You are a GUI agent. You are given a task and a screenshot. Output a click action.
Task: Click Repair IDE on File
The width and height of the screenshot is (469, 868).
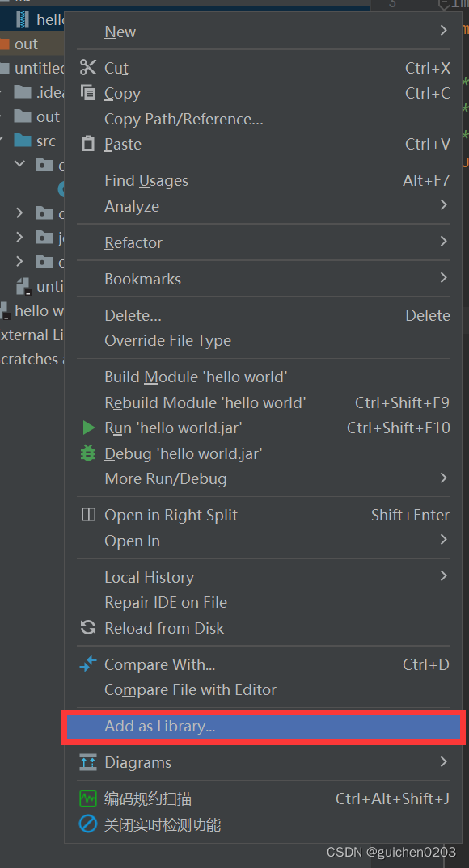click(165, 602)
